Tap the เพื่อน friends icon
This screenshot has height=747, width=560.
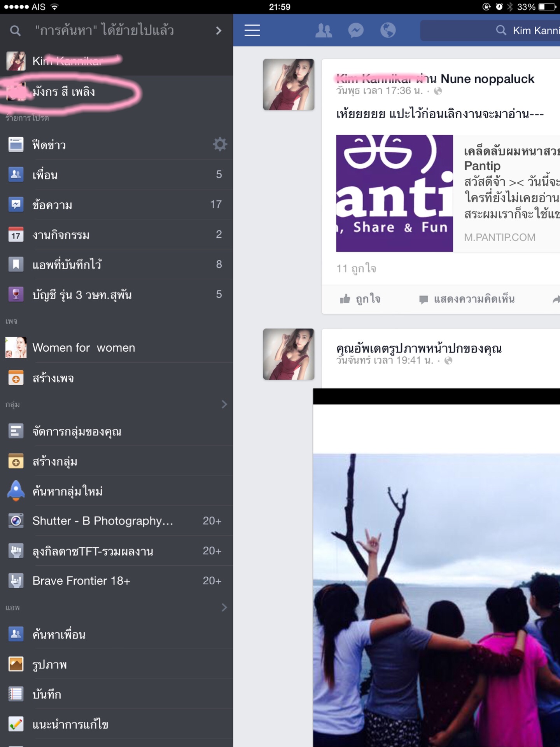click(16, 174)
